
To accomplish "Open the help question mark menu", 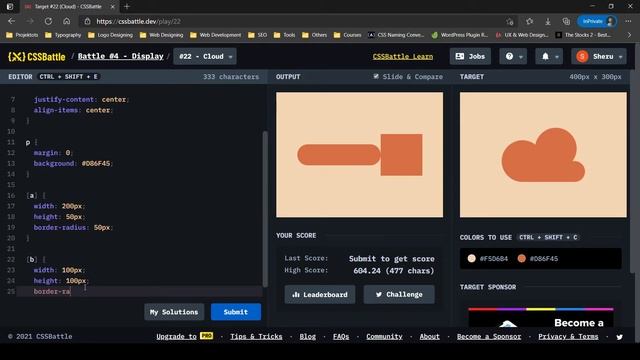I will click(513, 56).
